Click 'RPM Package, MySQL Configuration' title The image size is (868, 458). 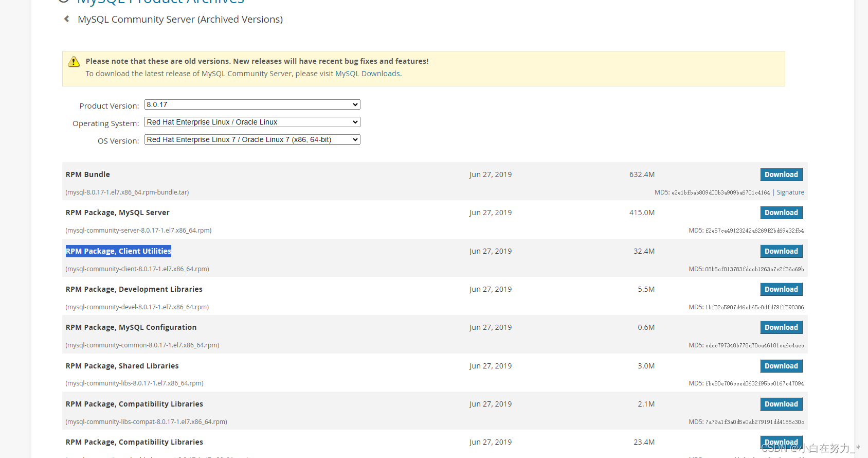tap(131, 327)
